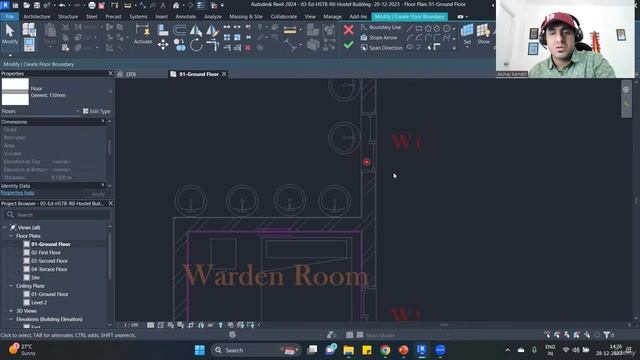The width and height of the screenshot is (640, 360).
Task: Click the red Delete element icon
Action: pos(248,48)
